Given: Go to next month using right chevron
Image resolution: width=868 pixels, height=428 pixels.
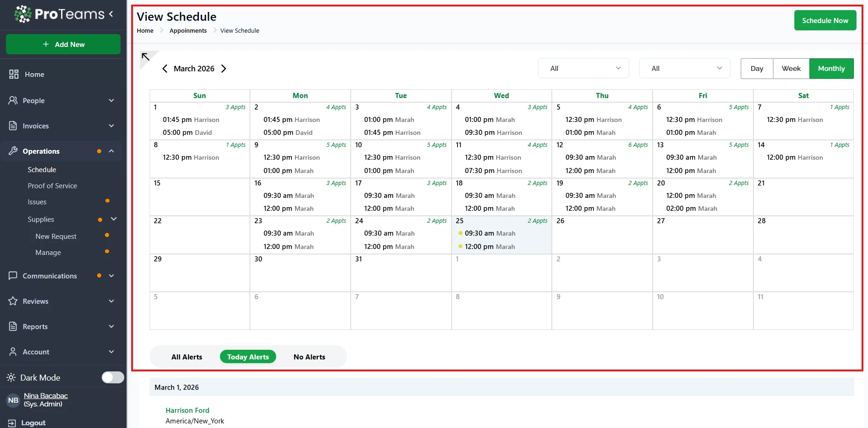Looking at the screenshot, I should (224, 69).
